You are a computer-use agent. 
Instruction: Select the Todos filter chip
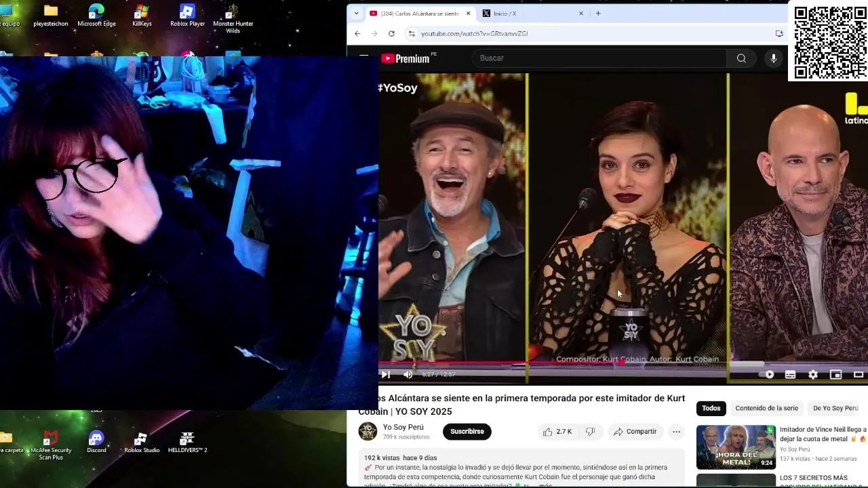click(x=711, y=408)
